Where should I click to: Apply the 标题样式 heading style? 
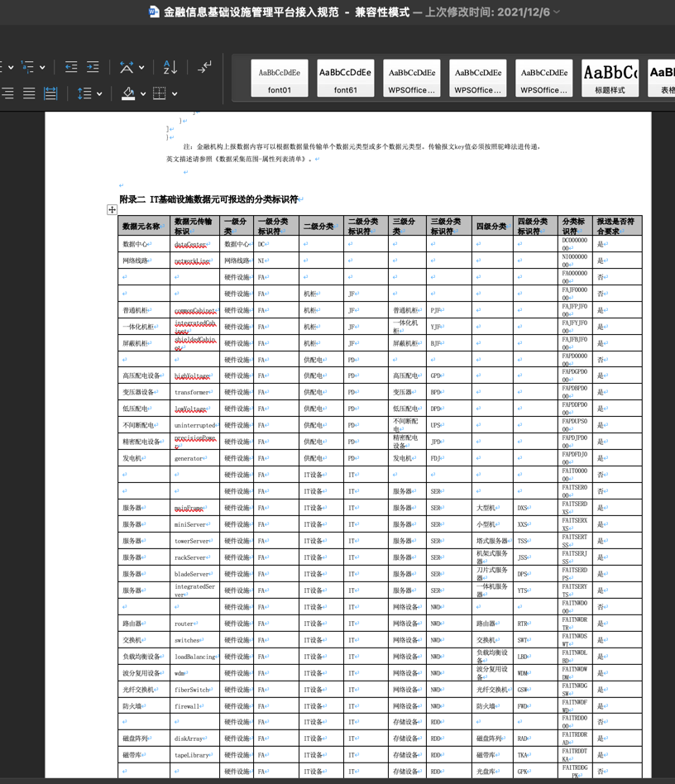pos(610,78)
